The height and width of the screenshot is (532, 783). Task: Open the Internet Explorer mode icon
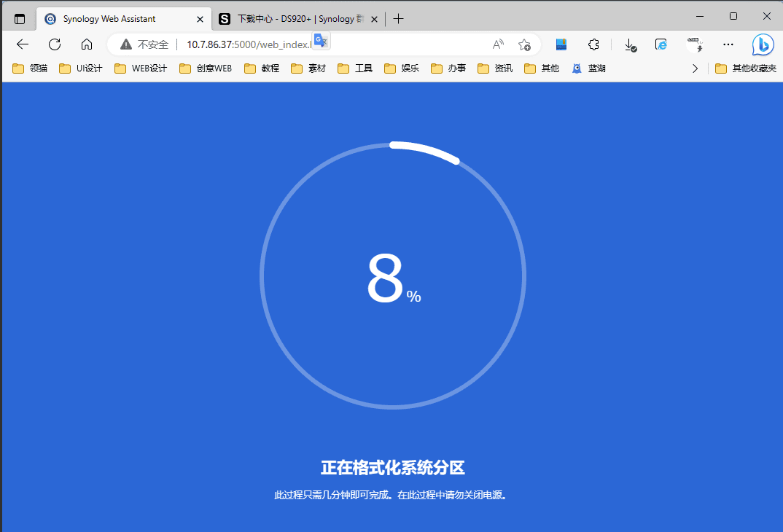(661, 44)
